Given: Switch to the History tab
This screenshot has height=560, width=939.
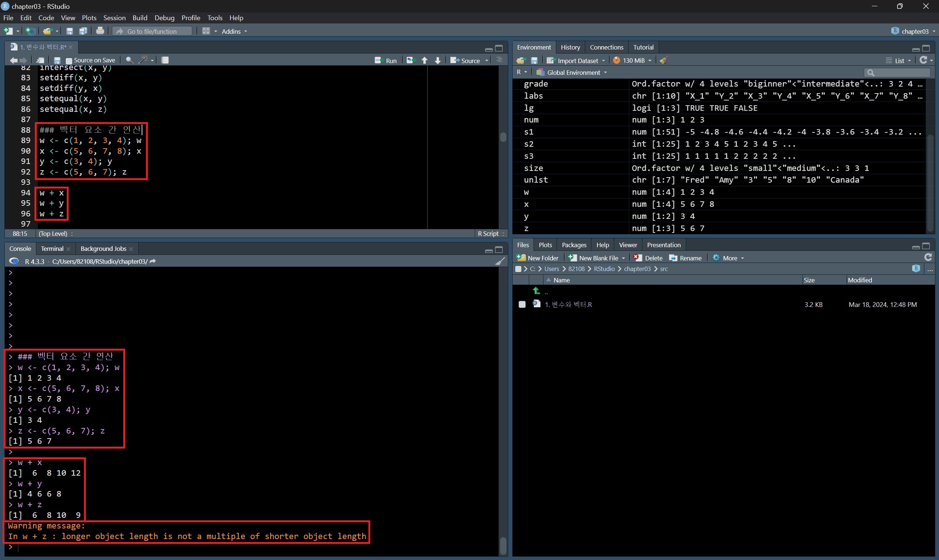Looking at the screenshot, I should (570, 47).
